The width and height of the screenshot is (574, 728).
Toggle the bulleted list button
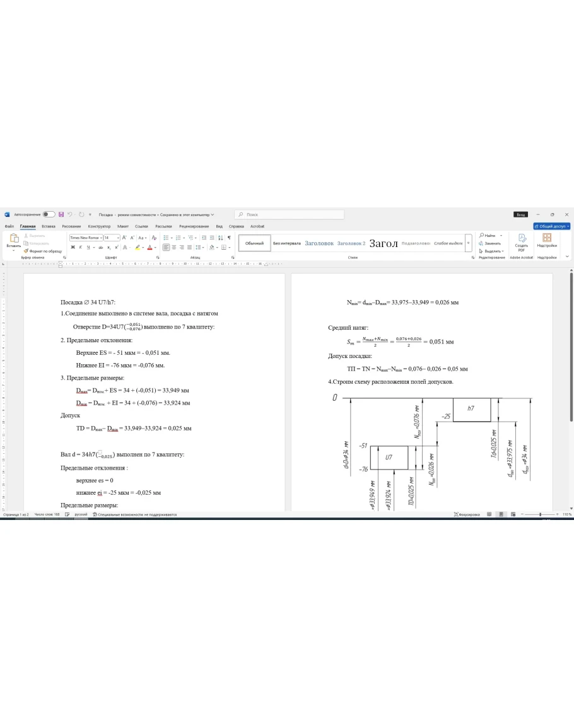point(166,238)
